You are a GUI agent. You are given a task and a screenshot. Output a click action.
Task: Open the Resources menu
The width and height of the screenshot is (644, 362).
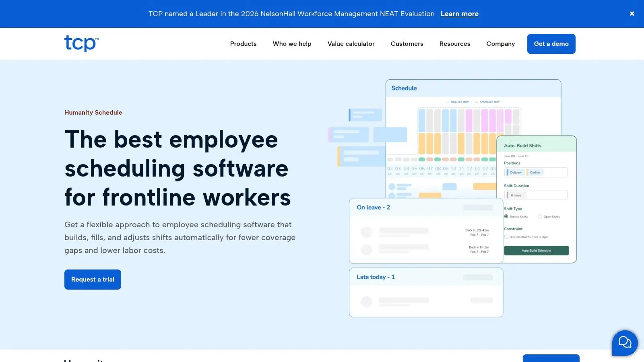pyautogui.click(x=455, y=44)
